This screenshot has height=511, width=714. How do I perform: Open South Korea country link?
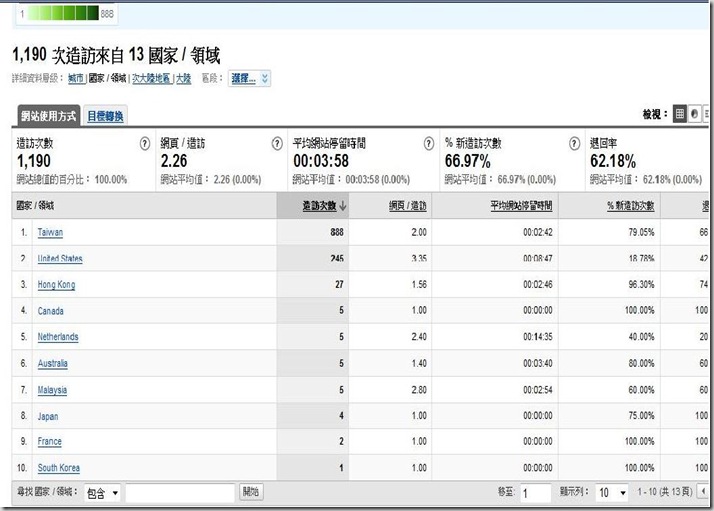[x=59, y=468]
